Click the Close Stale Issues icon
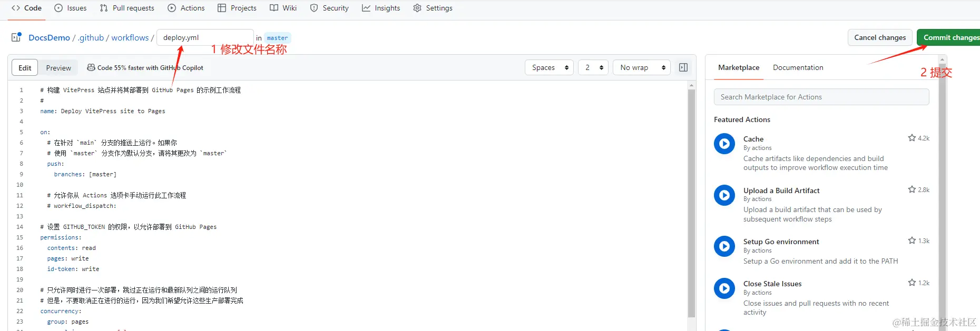980x331 pixels. [724, 288]
